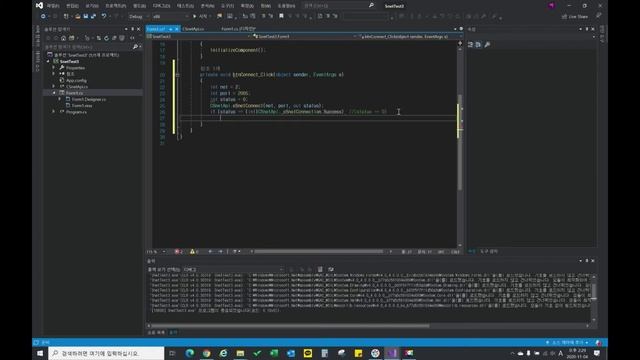Open the second item in menu bar
This screenshot has width=640, height=360.
[72, 6]
